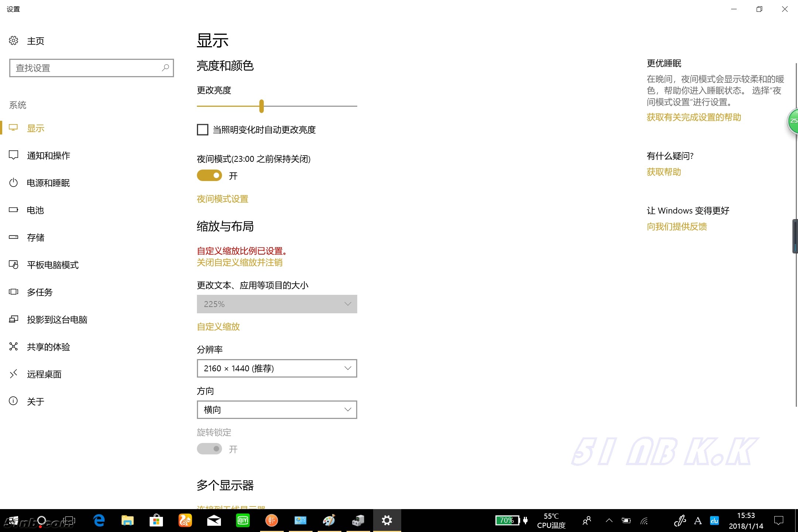The height and width of the screenshot is (532, 798).
Task: Click the Shared experiences (共享的体验) icon
Action: click(14, 347)
